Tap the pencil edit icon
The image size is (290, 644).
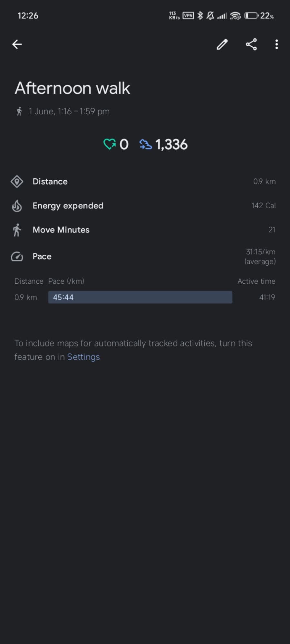tap(222, 44)
